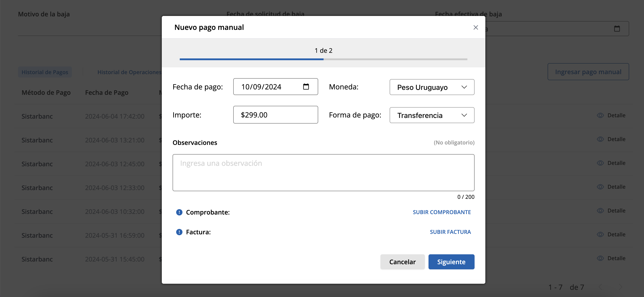Image resolution: width=644 pixels, height=297 pixels.
Task: Go to next page arrow in pagination
Action: pyautogui.click(x=620, y=287)
